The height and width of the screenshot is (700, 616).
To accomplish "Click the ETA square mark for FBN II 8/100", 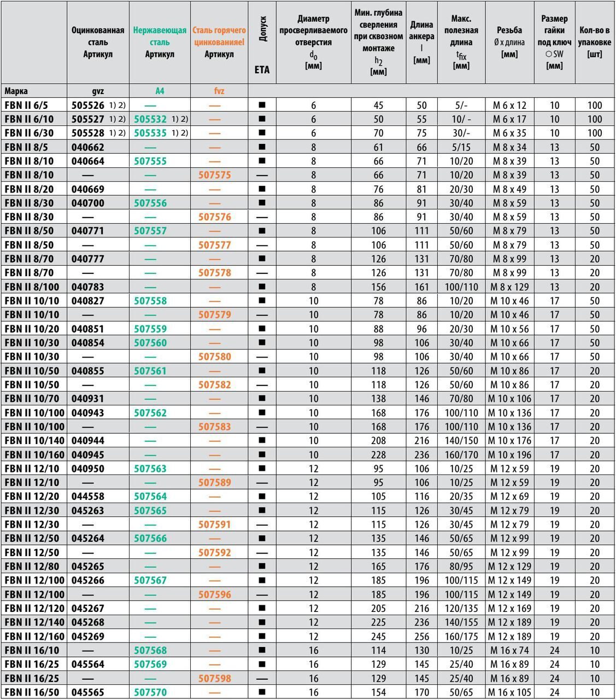I will pyautogui.click(x=262, y=287).
